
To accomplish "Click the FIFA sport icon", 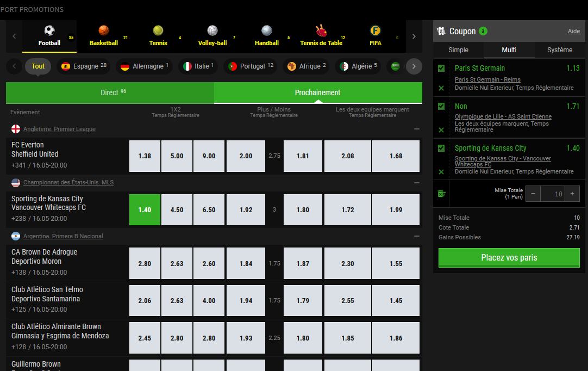I will 375,31.
